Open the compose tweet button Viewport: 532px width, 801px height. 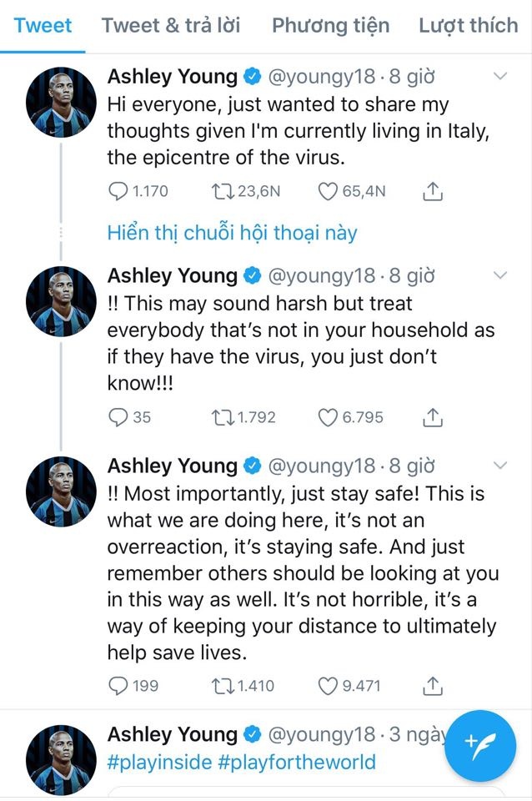point(480,747)
